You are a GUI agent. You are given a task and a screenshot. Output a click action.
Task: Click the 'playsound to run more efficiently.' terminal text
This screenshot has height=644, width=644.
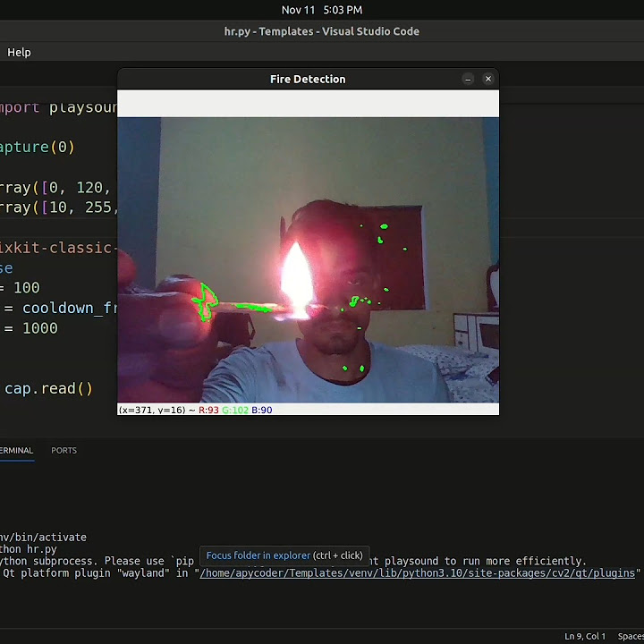click(x=486, y=561)
